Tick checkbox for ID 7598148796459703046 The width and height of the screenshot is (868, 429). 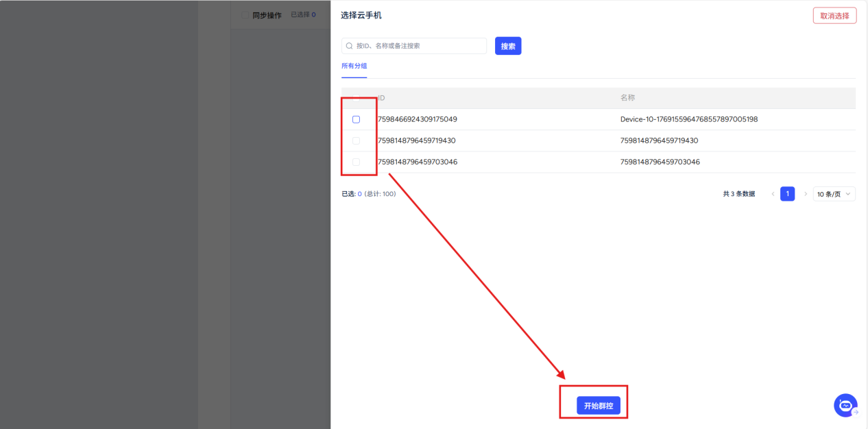(356, 162)
